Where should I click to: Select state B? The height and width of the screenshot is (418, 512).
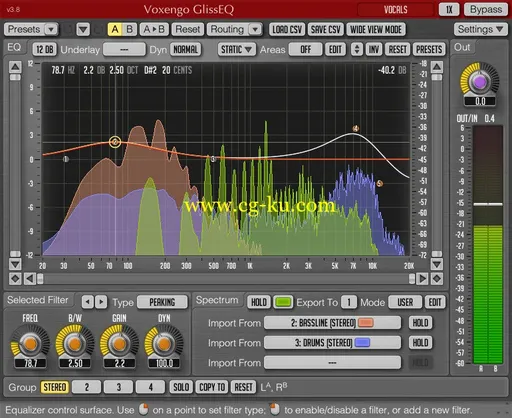click(129, 29)
